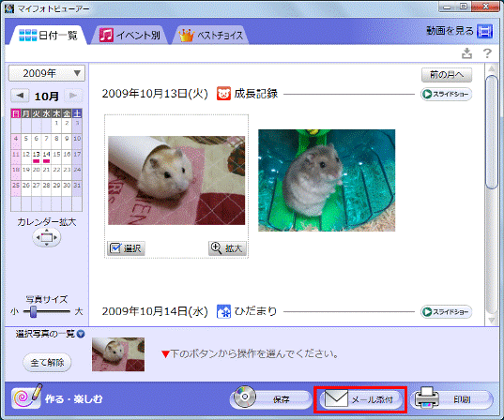Select the hamster in green wheel photo
This screenshot has width=504, height=420.
click(327, 180)
